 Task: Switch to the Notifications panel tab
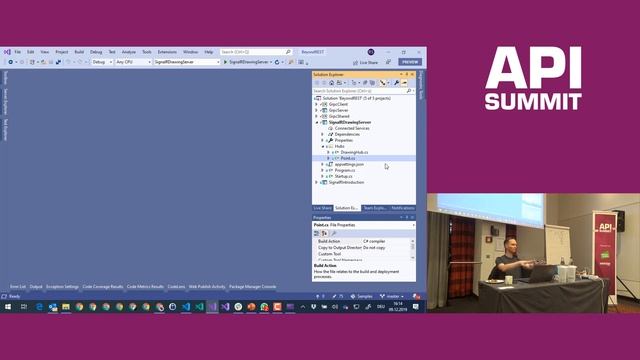(x=403, y=208)
